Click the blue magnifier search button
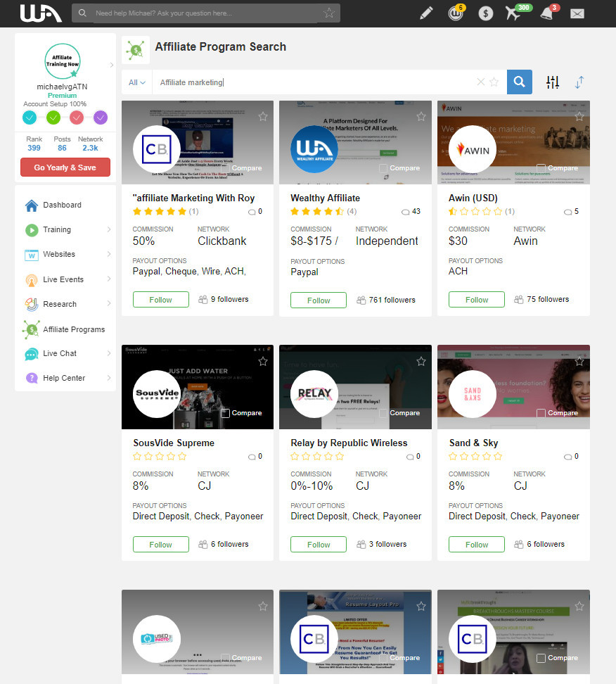 tap(519, 82)
